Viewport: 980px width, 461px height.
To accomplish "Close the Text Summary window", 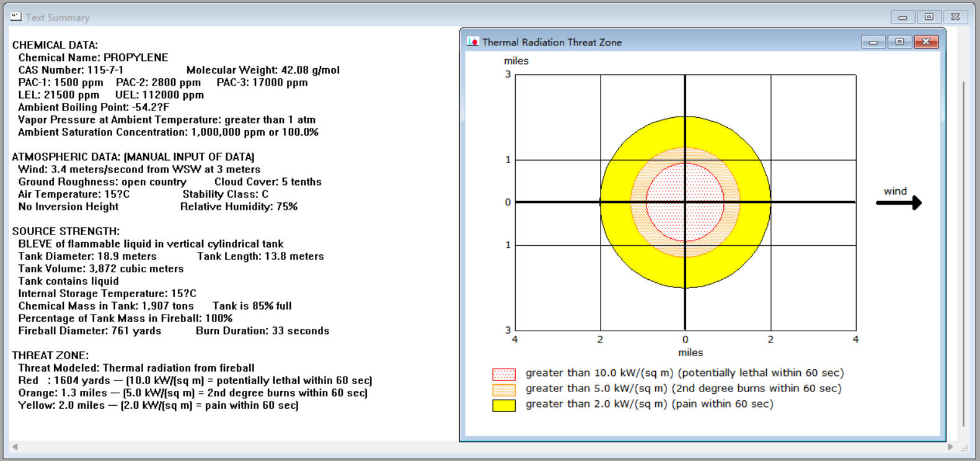I will coord(955,17).
